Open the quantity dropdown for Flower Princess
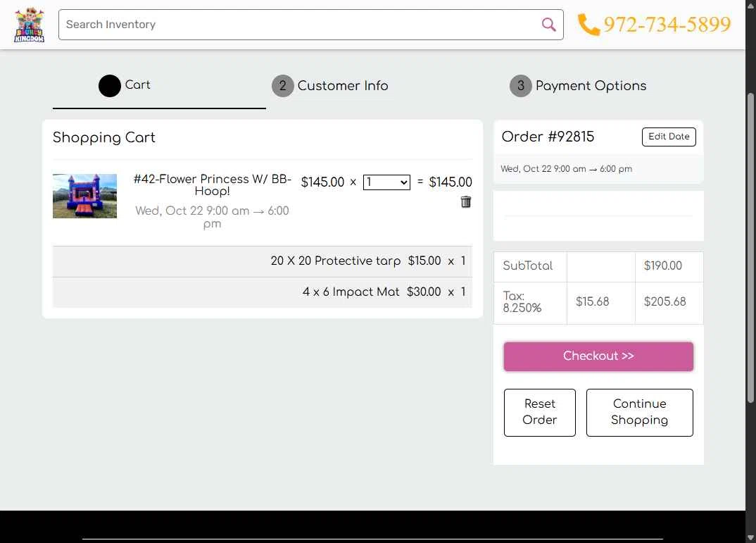756x543 pixels. pos(386,182)
